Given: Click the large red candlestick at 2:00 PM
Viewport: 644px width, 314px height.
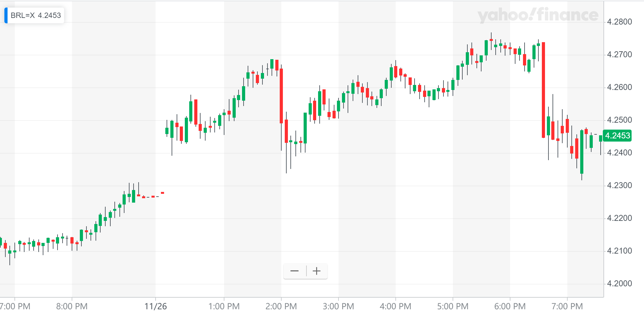Looking at the screenshot, I should tap(281, 96).
